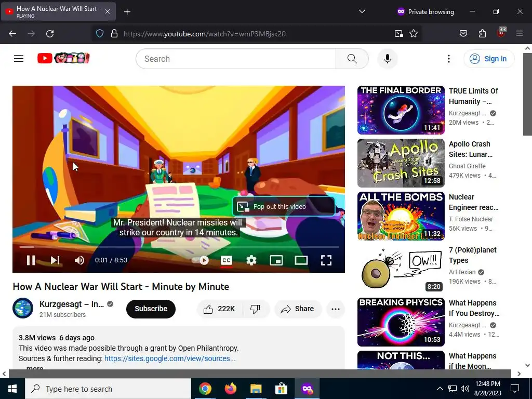Dislike the video
Viewport: 532px width, 399px height.
coord(255,309)
